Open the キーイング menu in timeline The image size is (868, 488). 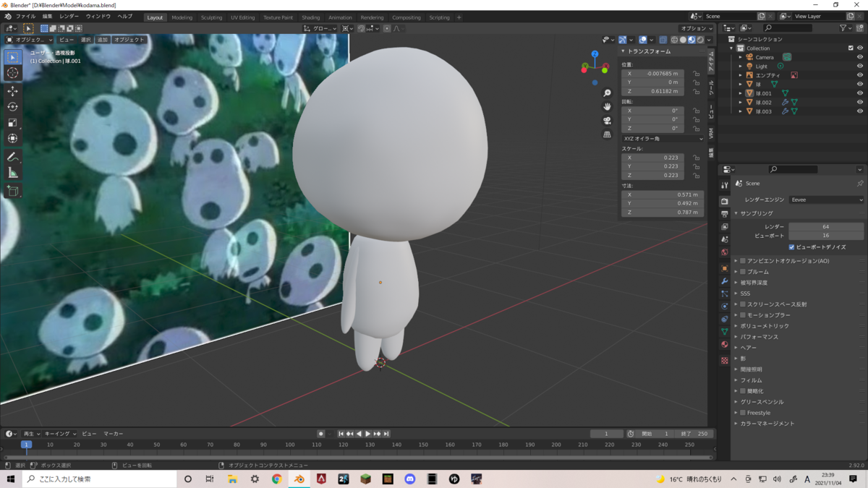click(x=59, y=434)
